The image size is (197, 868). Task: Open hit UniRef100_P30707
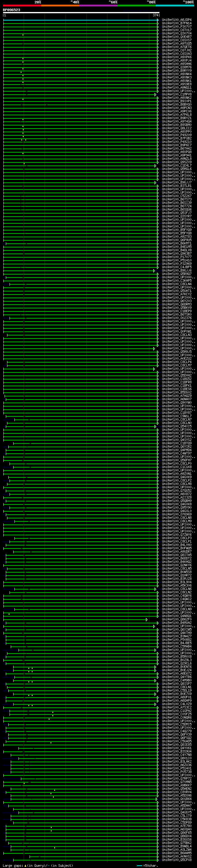tap(177, 26)
